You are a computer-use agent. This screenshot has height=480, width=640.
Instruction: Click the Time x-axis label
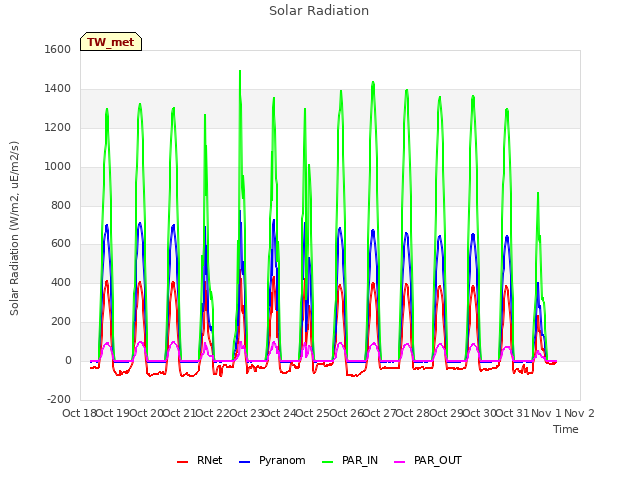[x=566, y=429]
